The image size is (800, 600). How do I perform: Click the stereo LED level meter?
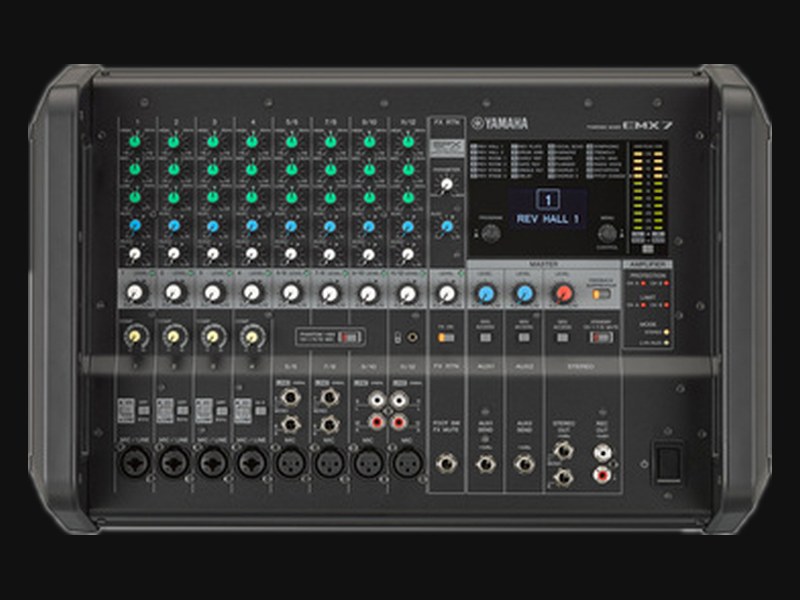pyautogui.click(x=648, y=196)
